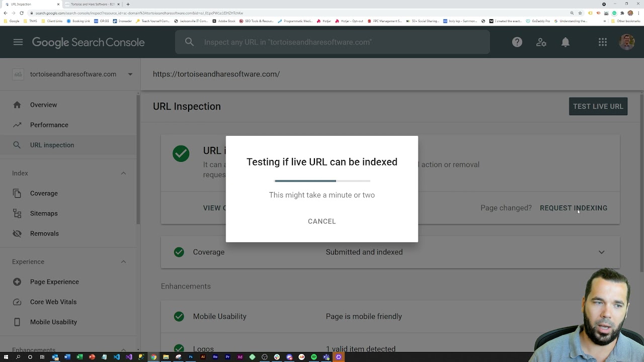Click the Chrome address bar
The height and width of the screenshot is (362, 644).
pyautogui.click(x=297, y=13)
